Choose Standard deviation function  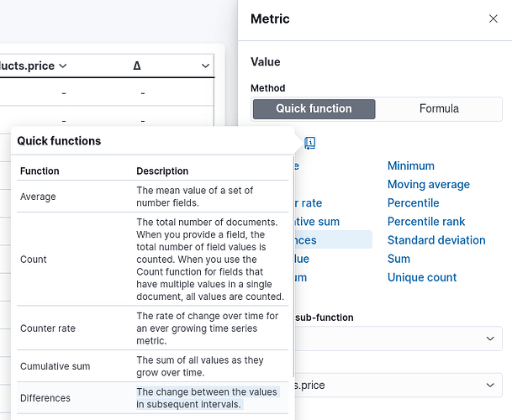(436, 240)
